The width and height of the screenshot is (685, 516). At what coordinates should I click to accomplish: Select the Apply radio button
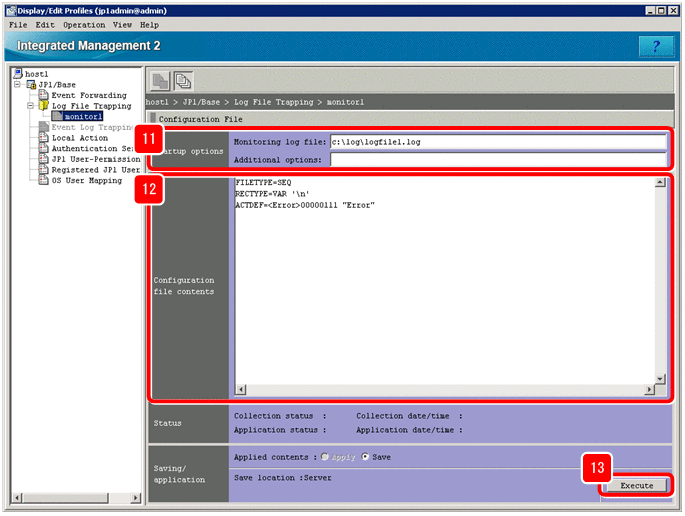pyautogui.click(x=324, y=457)
